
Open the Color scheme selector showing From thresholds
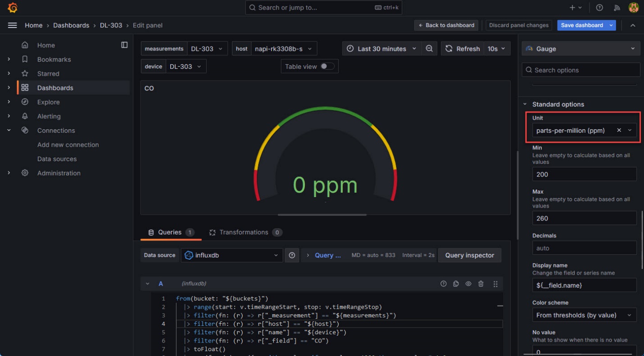pos(584,315)
